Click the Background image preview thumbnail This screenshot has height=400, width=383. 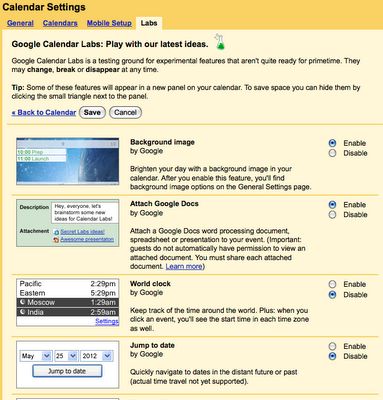click(x=68, y=161)
